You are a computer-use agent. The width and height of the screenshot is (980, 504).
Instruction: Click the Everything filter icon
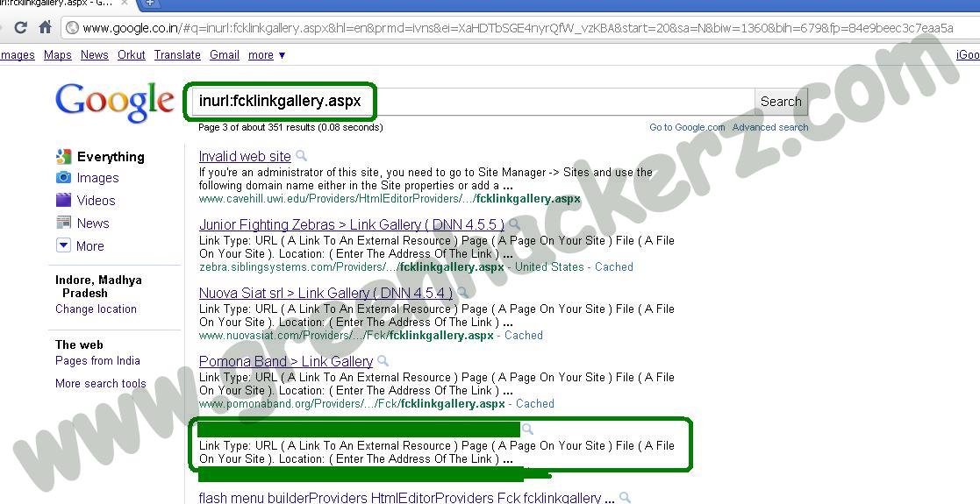pos(63,156)
